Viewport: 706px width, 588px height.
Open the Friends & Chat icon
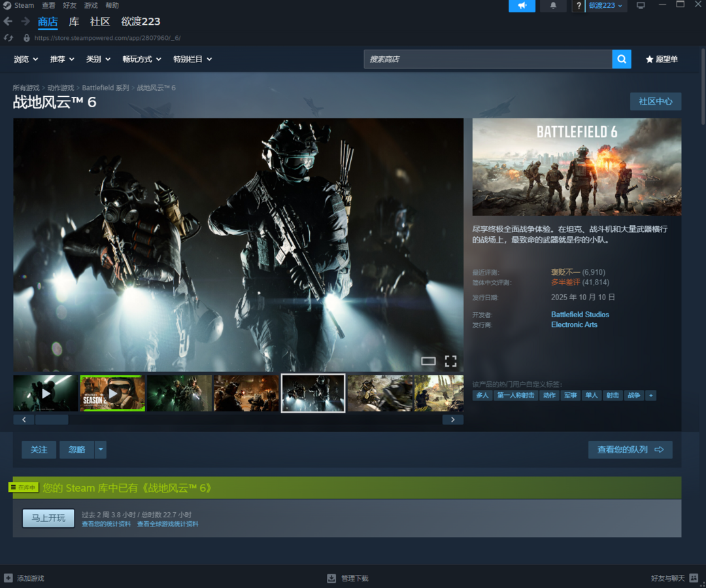click(x=694, y=578)
